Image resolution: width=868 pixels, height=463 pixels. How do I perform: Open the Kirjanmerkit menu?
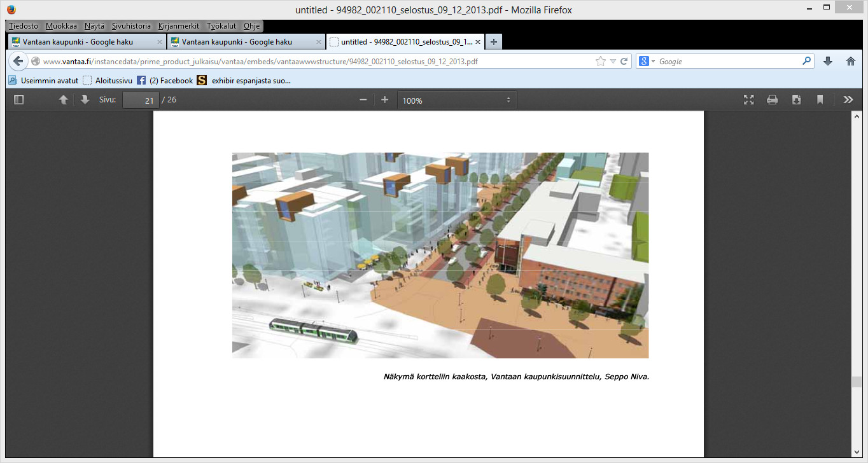point(178,26)
